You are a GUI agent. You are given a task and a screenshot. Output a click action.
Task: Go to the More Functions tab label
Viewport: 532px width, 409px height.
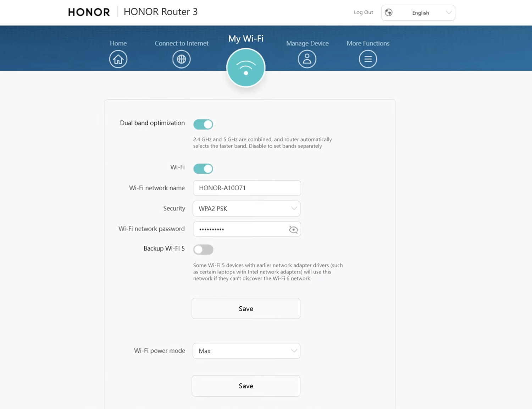tap(368, 43)
